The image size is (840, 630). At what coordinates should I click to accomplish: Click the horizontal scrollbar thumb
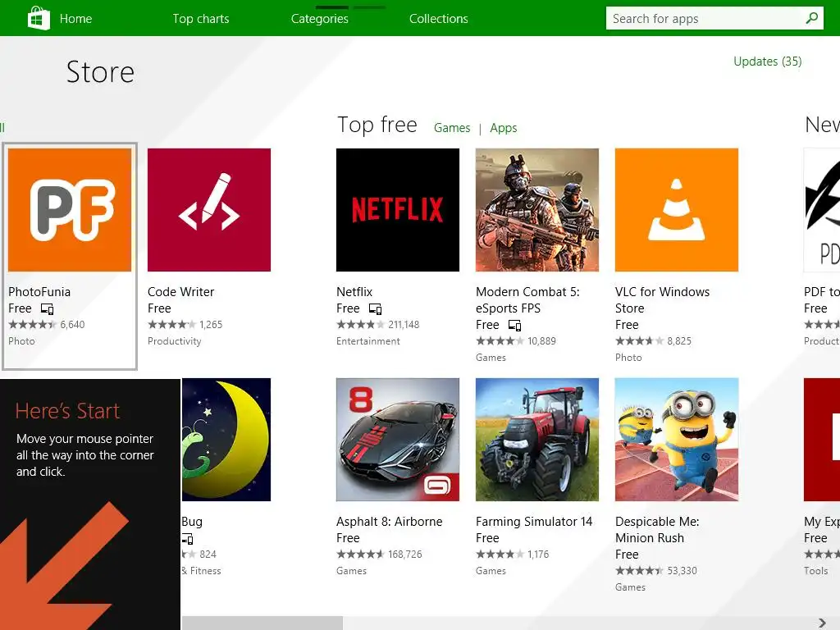click(x=262, y=623)
